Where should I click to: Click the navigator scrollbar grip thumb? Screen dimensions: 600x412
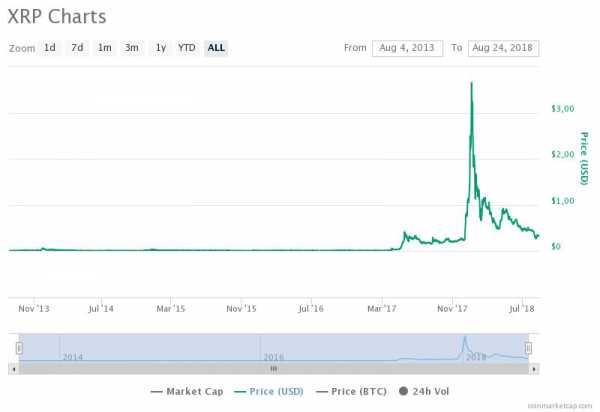[274, 369]
